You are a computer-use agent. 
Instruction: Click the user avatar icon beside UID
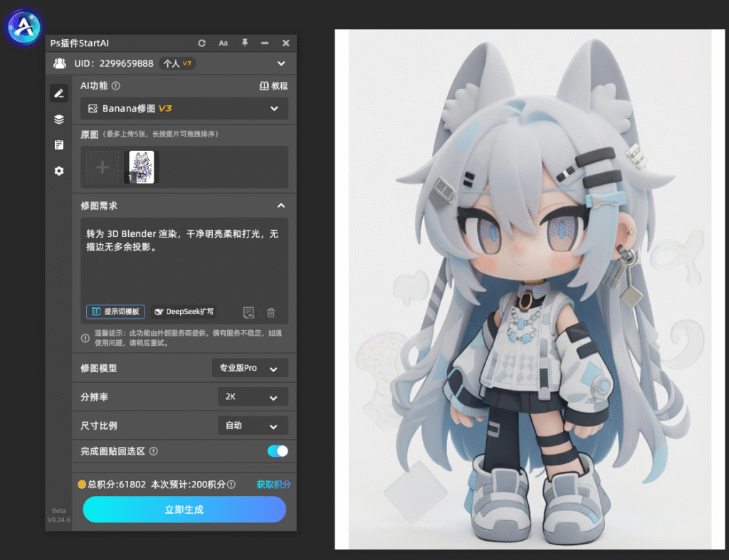(60, 63)
